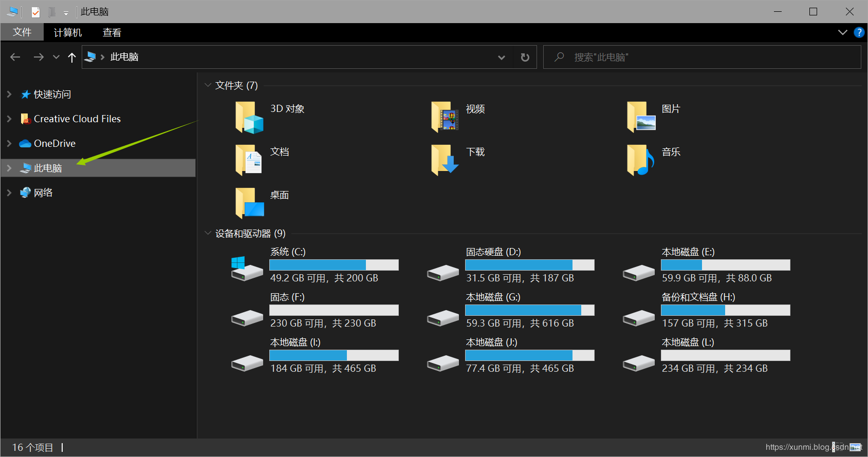Open the 桌面 folder icon
Image resolution: width=868 pixels, height=457 pixels.
pos(249,203)
